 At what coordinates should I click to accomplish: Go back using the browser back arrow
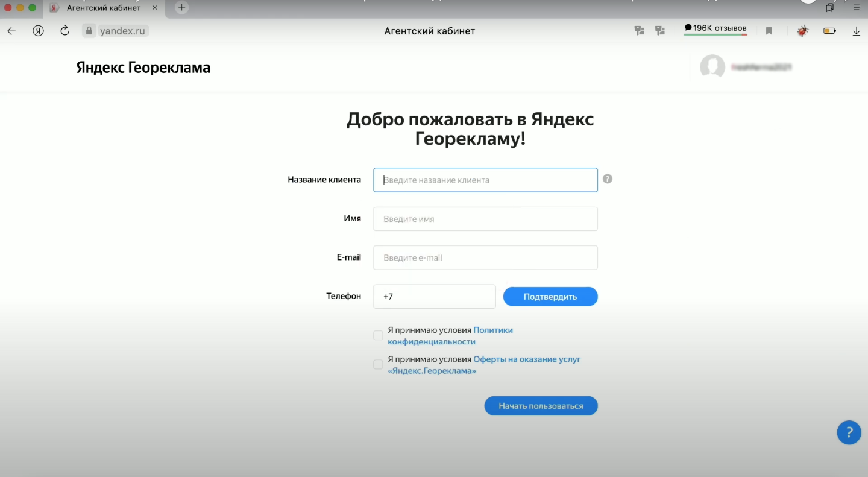pos(11,31)
